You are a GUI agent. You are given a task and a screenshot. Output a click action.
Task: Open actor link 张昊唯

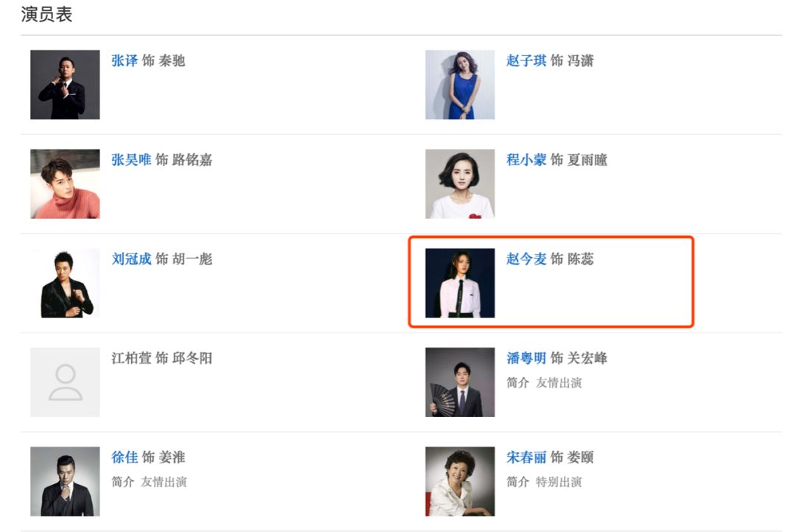point(131,160)
